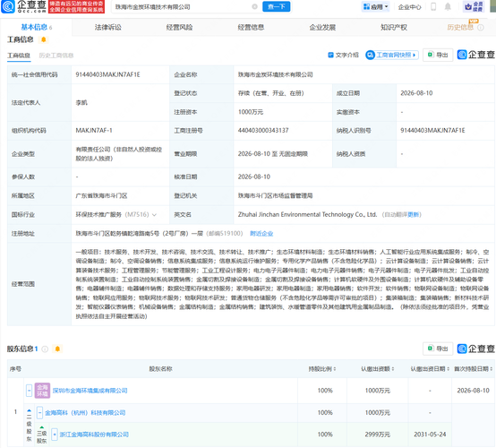The image size is (496, 448).
Task: Click registered capital value 1000万元 in 注册资本
Action: tap(250, 112)
